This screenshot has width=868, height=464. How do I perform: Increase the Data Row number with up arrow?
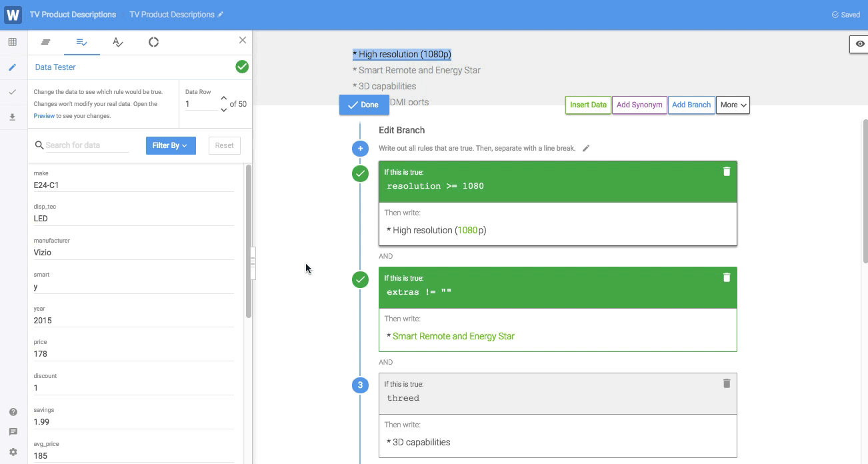[223, 99]
